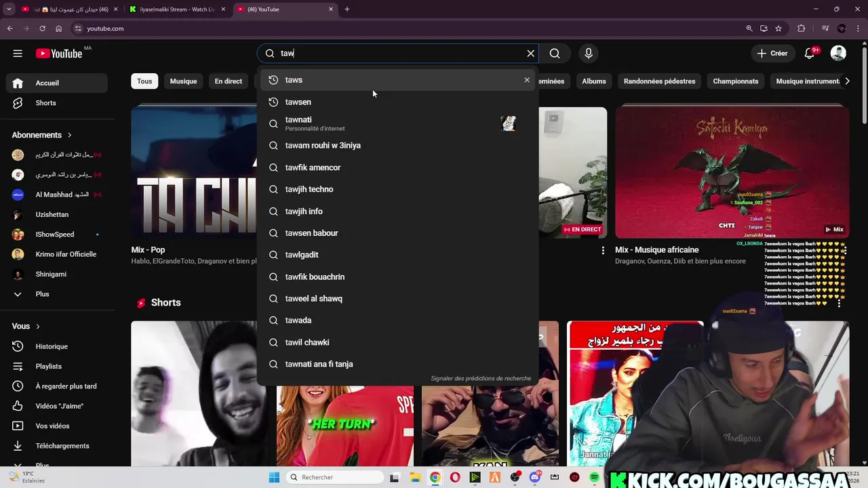Open Playlists in the sidebar
Image resolution: width=868 pixels, height=488 pixels.
[57, 366]
